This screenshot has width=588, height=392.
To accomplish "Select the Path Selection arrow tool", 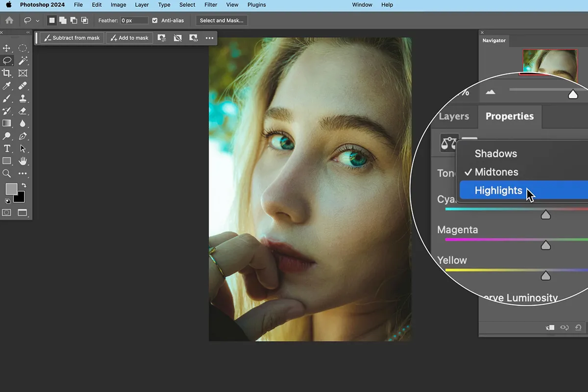I will click(x=23, y=148).
